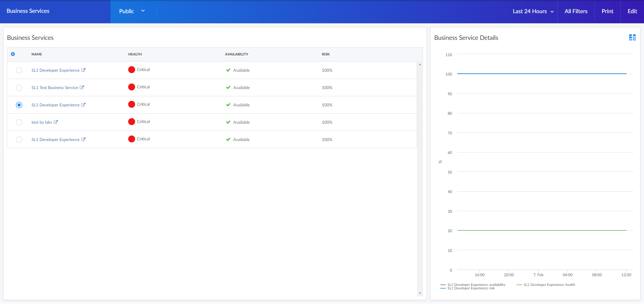644x307 pixels.
Task: Click the Edit button
Action: [632, 11]
